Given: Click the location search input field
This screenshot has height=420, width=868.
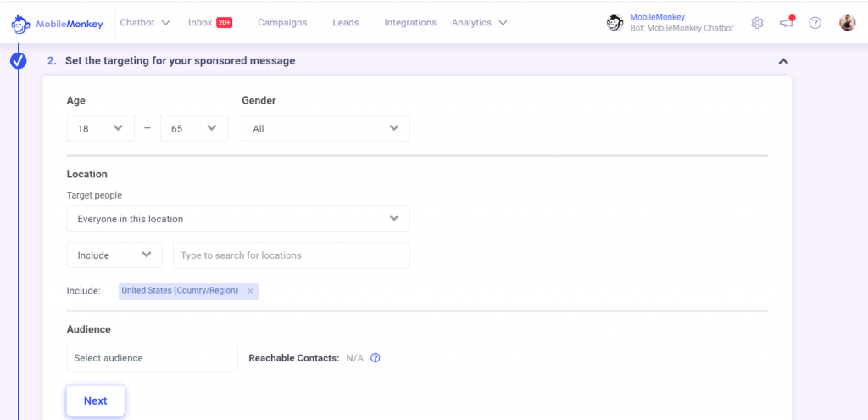Looking at the screenshot, I should 292,255.
